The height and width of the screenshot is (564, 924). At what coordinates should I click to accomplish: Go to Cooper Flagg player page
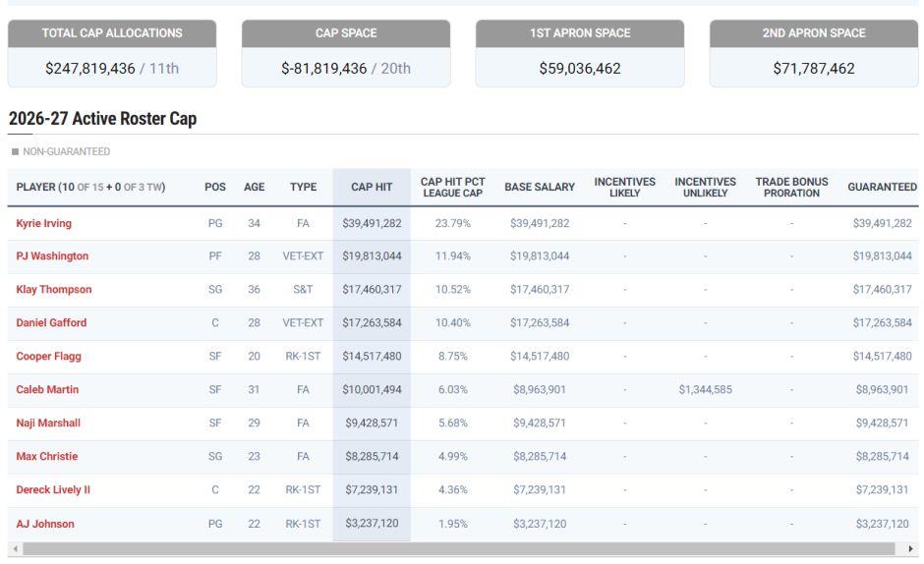click(48, 357)
